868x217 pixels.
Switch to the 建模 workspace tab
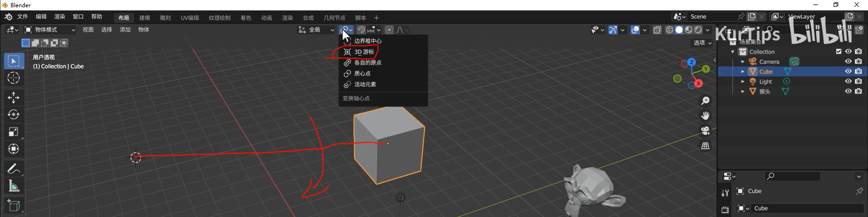pos(145,18)
